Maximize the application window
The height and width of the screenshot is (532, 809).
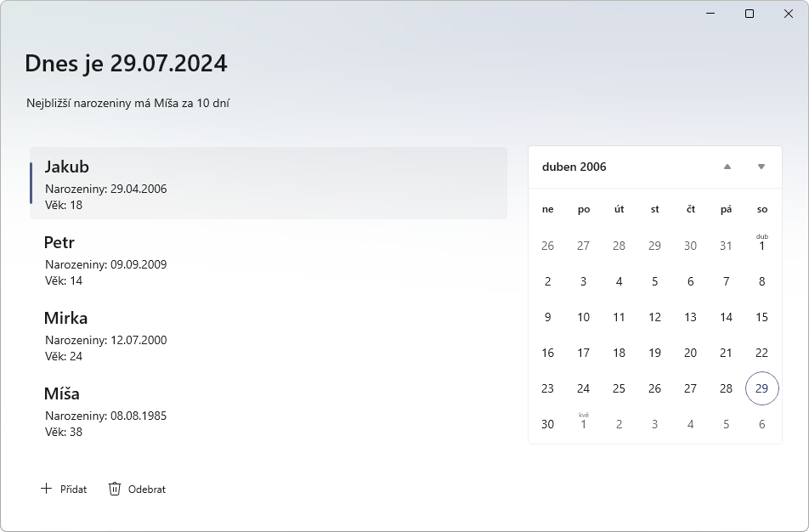[750, 14]
